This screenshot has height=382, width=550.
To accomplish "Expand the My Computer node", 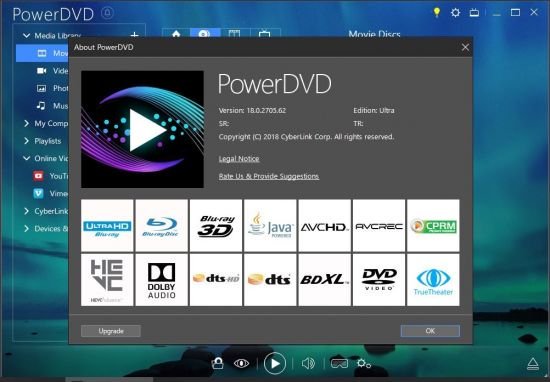I will 26,123.
